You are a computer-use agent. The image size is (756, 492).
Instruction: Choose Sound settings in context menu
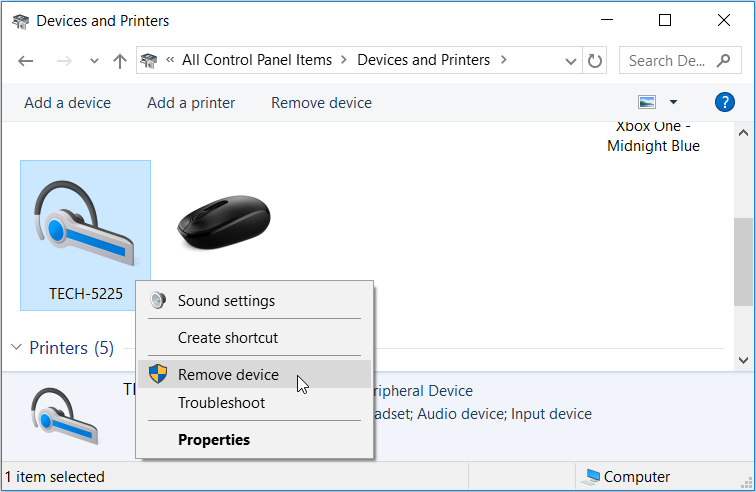[226, 300]
